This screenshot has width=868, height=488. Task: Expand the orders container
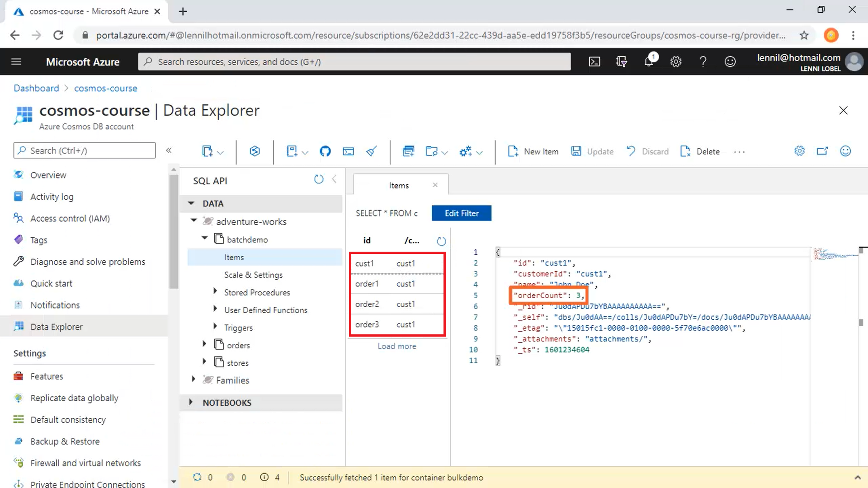(204, 344)
